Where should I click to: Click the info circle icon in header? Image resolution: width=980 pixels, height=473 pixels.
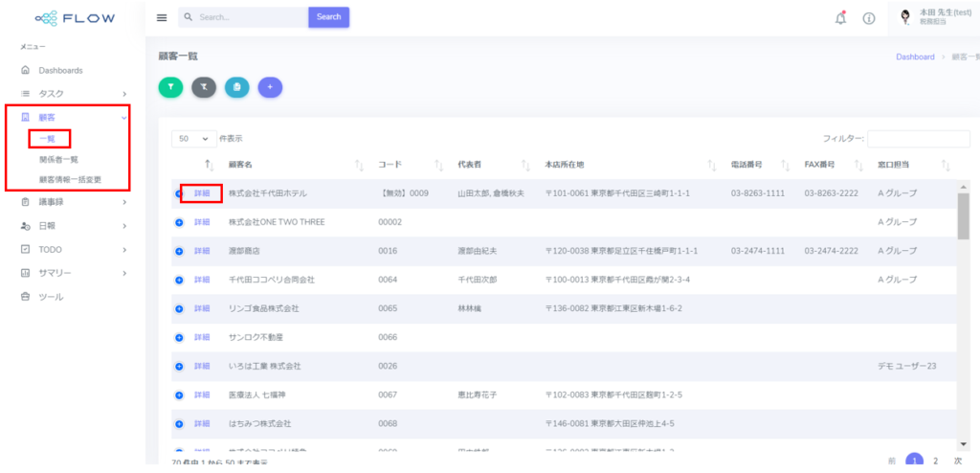click(868, 18)
